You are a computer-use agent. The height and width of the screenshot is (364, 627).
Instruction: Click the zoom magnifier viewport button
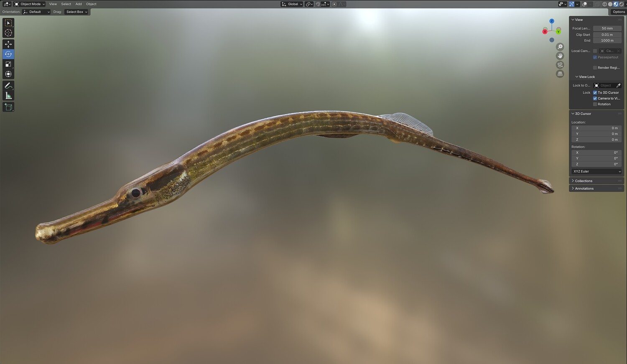click(560, 47)
